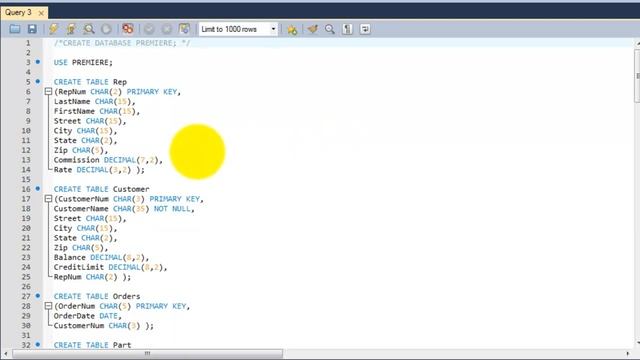Click the 'CREATE TABLE Part' line

(93, 345)
